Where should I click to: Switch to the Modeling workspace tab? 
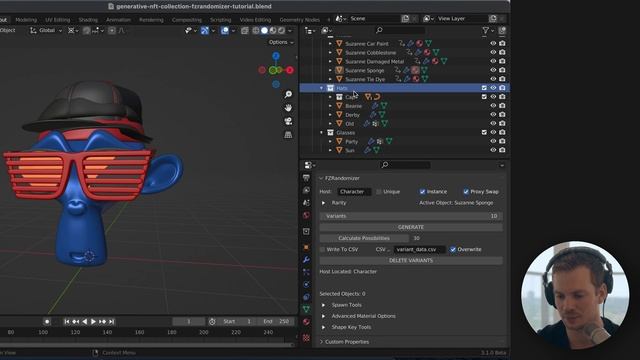[26, 20]
